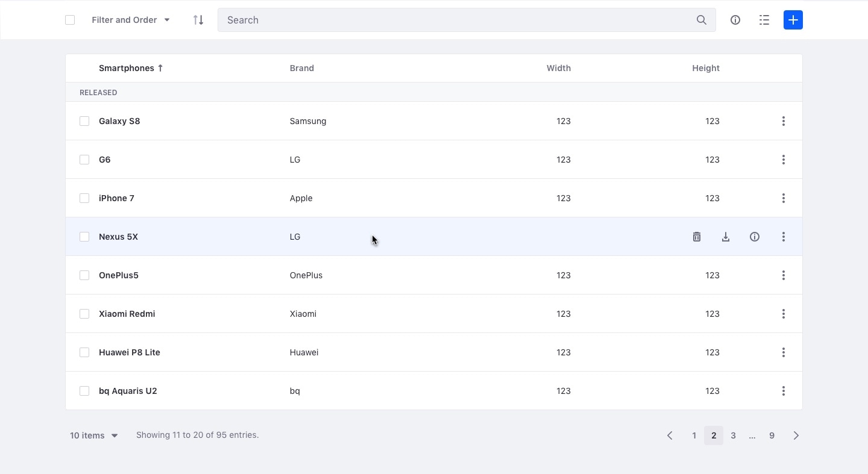Viewport: 868px width, 474px height.
Task: Change view style with list icon
Action: tap(764, 20)
